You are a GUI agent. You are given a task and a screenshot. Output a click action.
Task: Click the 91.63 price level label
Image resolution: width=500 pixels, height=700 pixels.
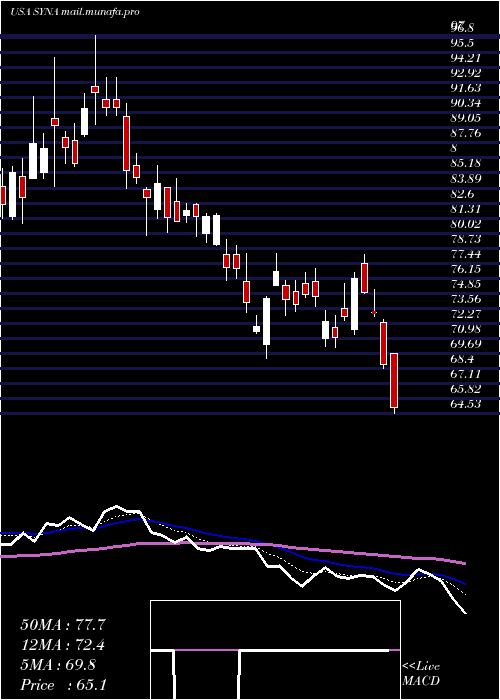[466, 88]
